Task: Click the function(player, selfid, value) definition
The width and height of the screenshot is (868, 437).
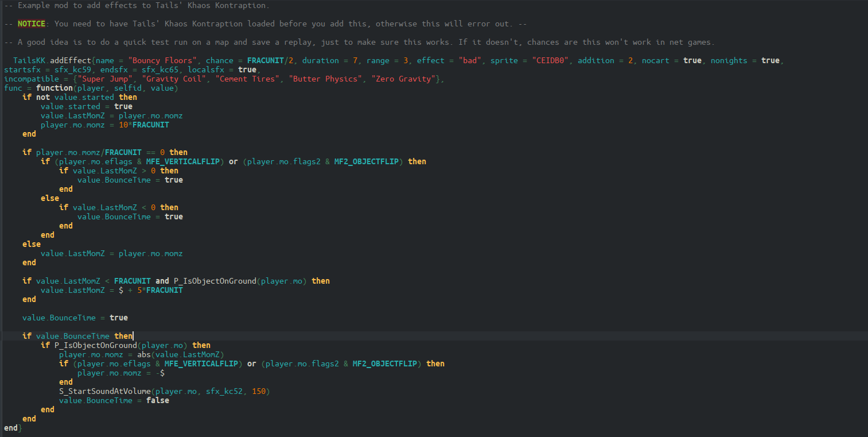Action: point(107,88)
